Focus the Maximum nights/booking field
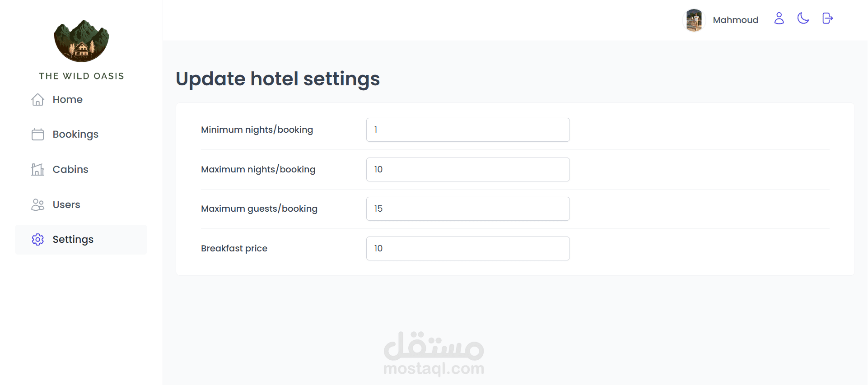The width and height of the screenshot is (868, 385). point(468,169)
